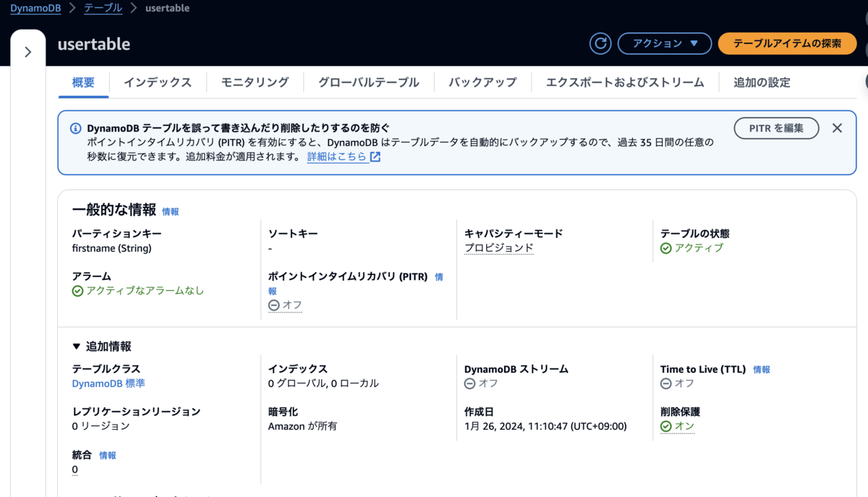Image resolution: width=868 pixels, height=497 pixels.
Task: Click the DynamoDB breadcrumb link
Action: (35, 9)
